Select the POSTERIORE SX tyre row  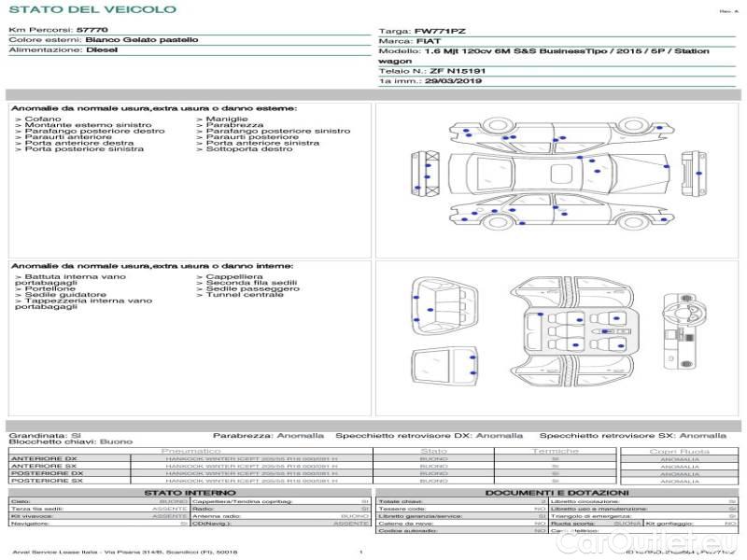[187, 481]
